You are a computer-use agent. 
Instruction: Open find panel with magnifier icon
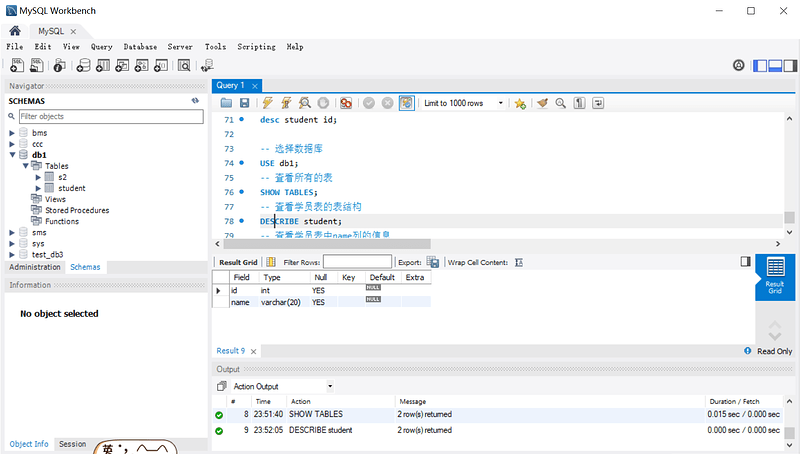(561, 103)
